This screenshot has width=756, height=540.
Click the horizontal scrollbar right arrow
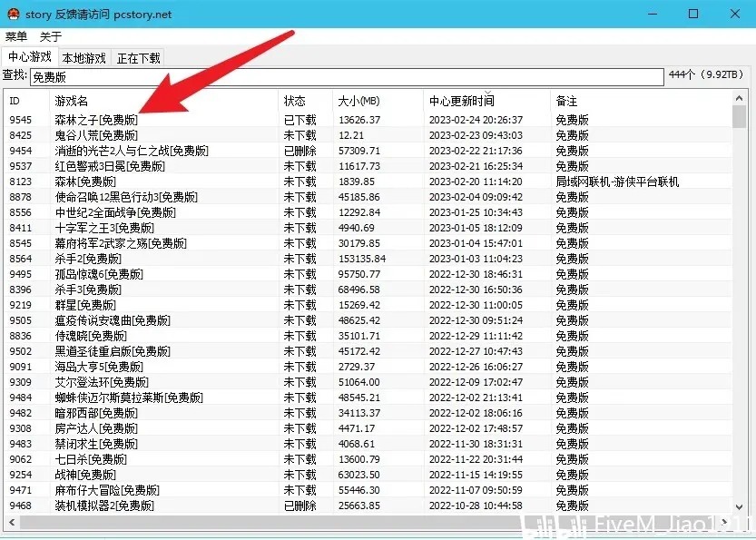(725, 522)
